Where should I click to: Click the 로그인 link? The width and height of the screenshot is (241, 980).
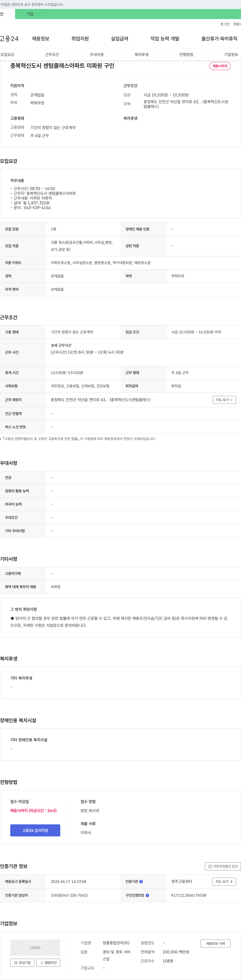point(225,24)
